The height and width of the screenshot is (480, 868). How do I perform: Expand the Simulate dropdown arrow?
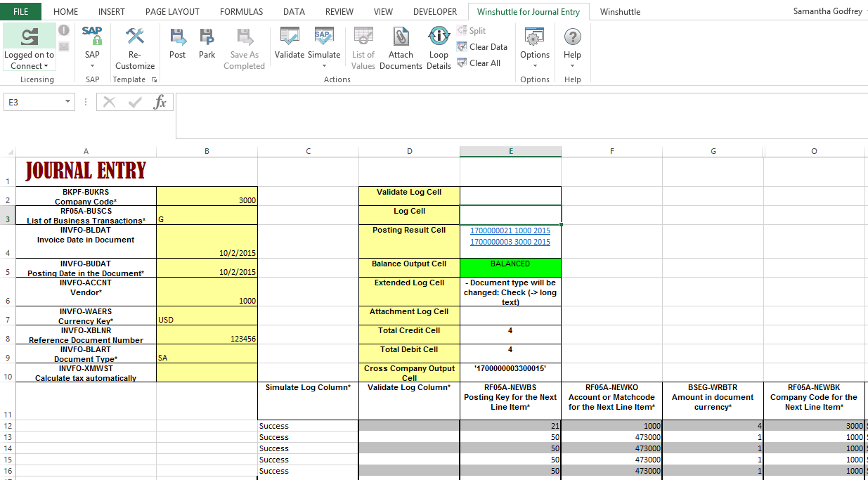(x=324, y=66)
